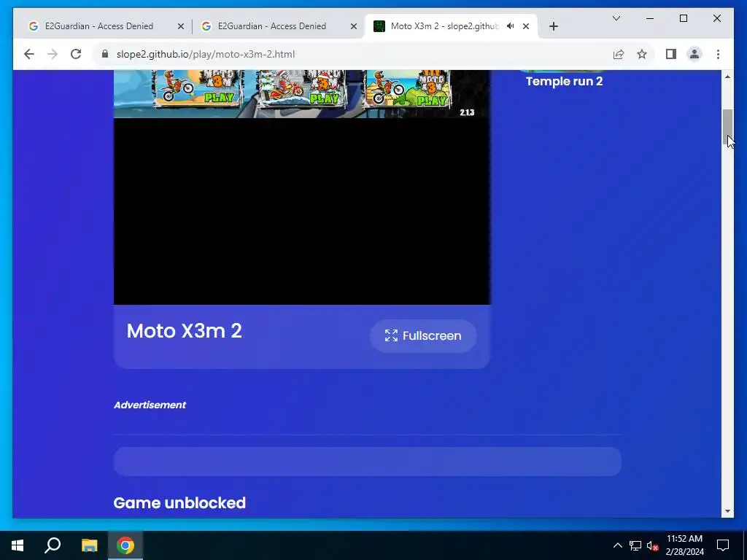This screenshot has height=560, width=747.
Task: Close the second E2Guardian tab
Action: pyautogui.click(x=354, y=26)
